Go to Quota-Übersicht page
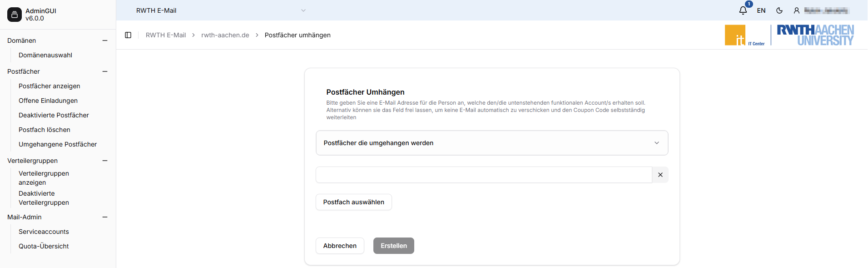This screenshot has width=868, height=268. (x=44, y=246)
